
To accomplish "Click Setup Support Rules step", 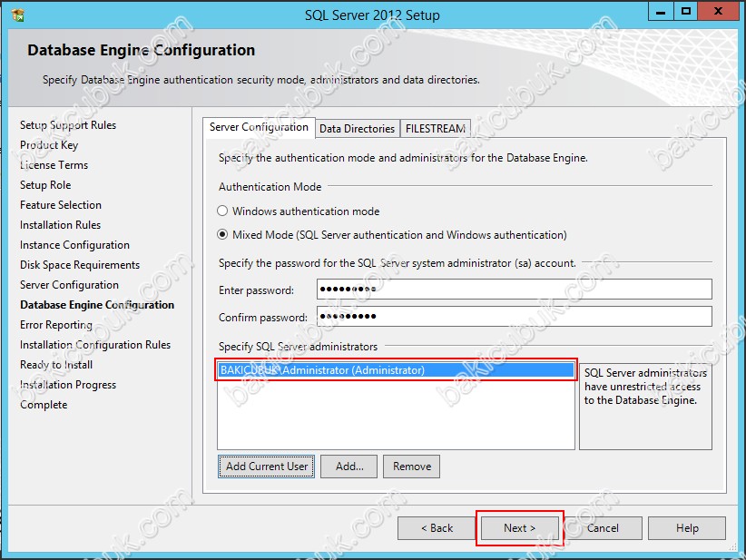I will (x=68, y=125).
